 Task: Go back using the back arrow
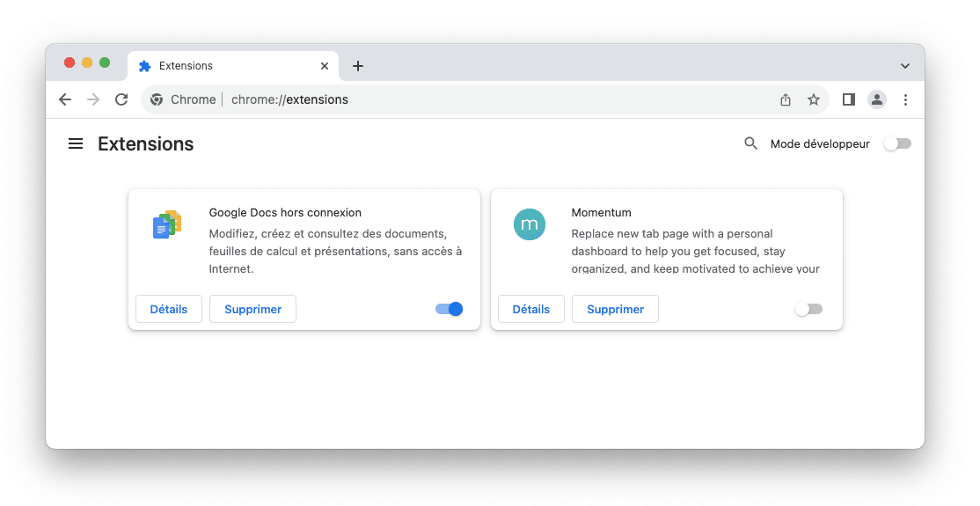[65, 99]
